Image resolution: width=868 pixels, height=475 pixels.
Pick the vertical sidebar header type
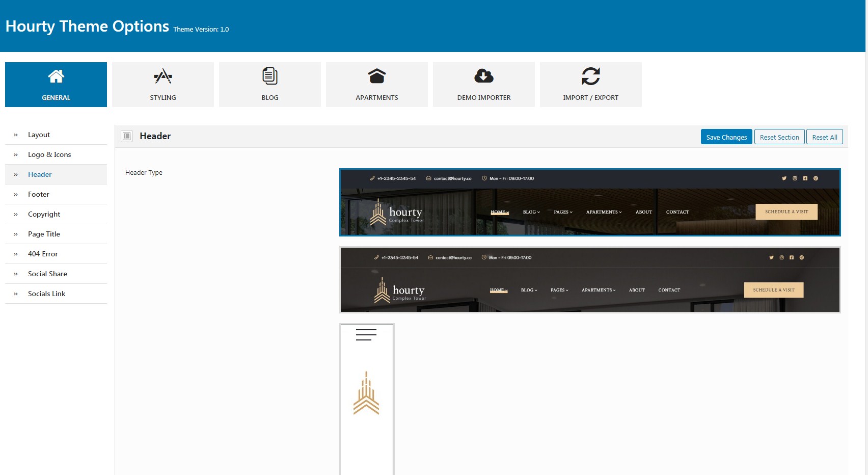367,400
